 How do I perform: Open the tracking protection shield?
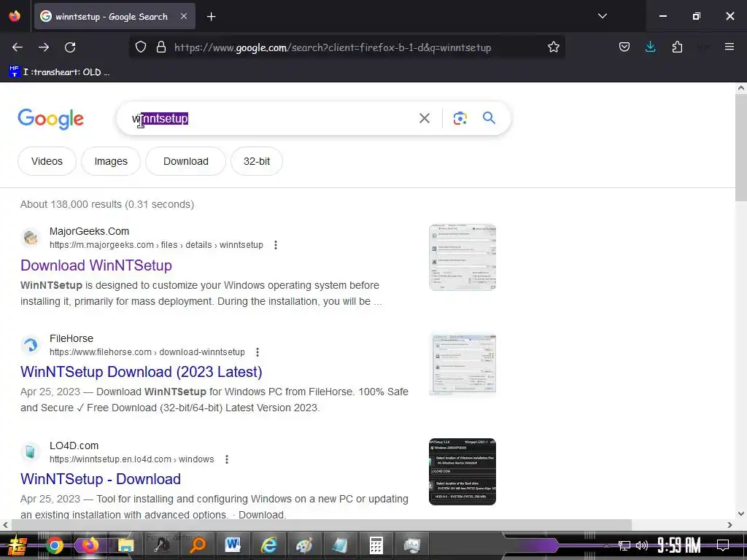click(141, 47)
